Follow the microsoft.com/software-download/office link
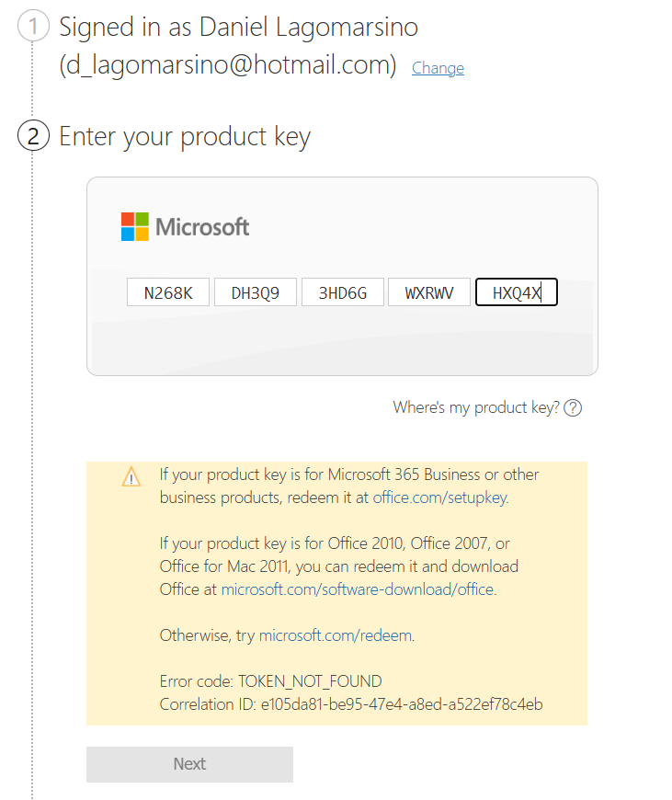This screenshot has height=800, width=672. click(x=359, y=589)
